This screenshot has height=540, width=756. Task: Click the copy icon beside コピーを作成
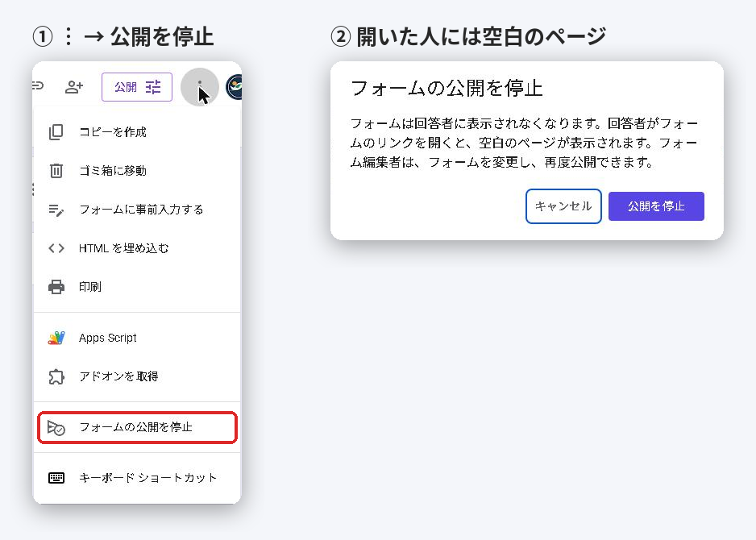point(56,132)
